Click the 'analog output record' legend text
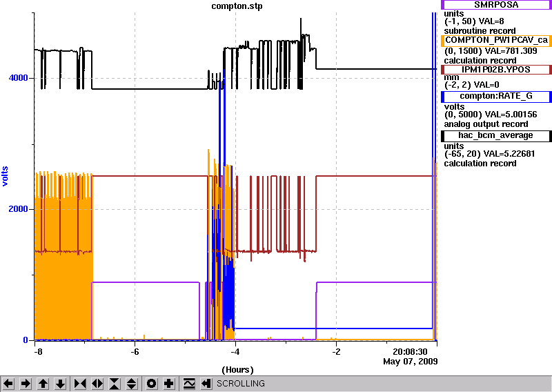 click(x=486, y=124)
